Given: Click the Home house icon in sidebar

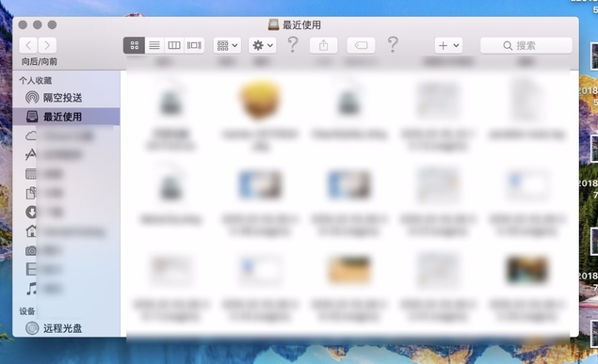Looking at the screenshot, I should tap(31, 230).
